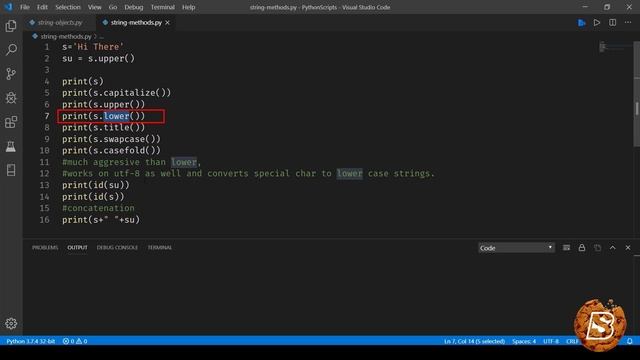
Task: Open the Edit menu
Action: pyautogui.click(x=42, y=7)
